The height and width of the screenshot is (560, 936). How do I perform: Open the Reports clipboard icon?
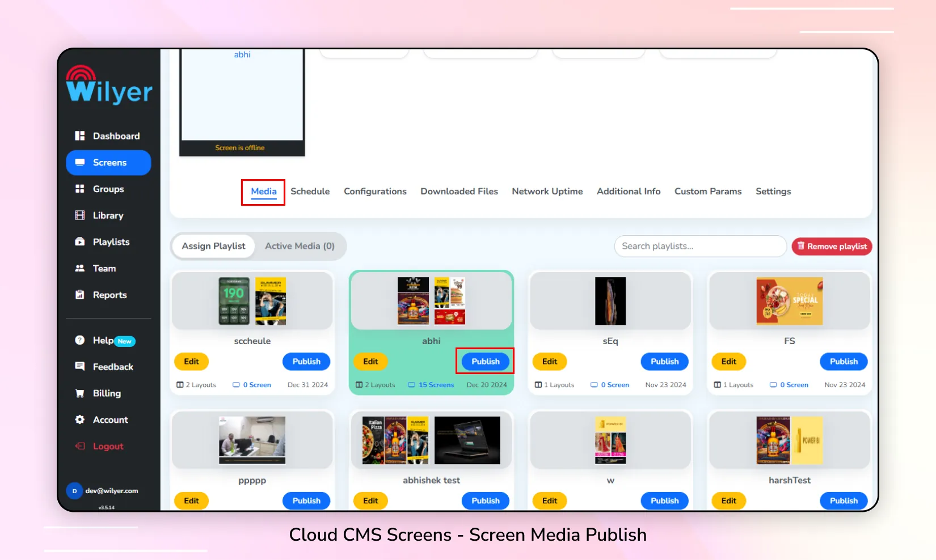[x=80, y=295]
